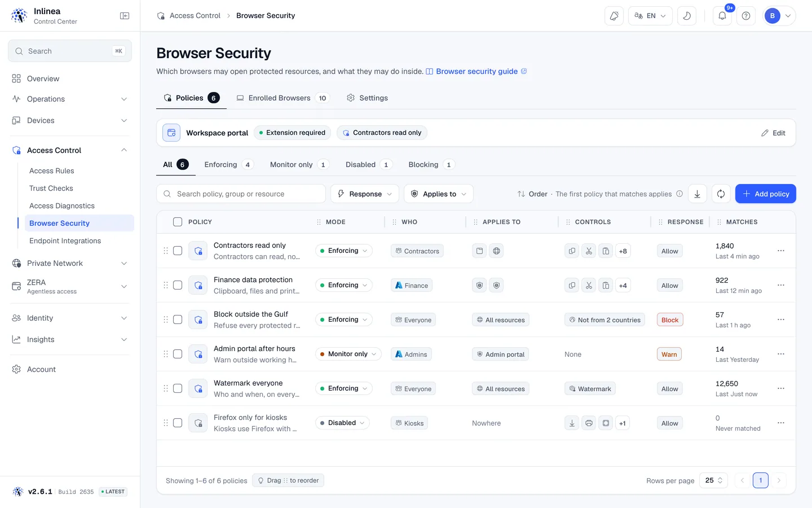Download policies with the export icon
The image size is (812, 508).
coord(698,194)
